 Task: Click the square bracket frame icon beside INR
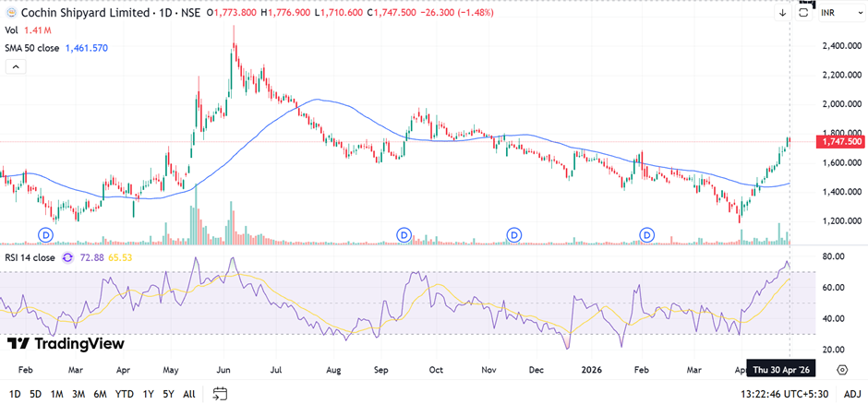tap(802, 13)
